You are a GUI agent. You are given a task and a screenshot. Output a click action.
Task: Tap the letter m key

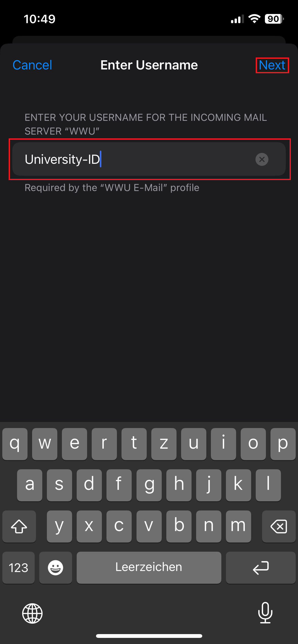[238, 526]
